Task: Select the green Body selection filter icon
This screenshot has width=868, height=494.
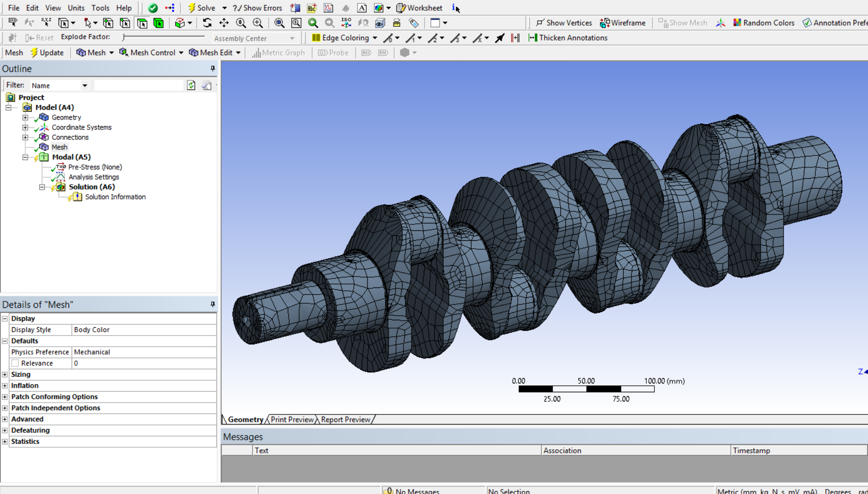Action: tap(158, 23)
